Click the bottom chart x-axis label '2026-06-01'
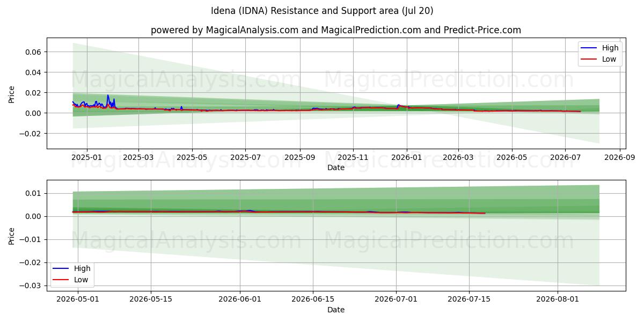Viewport: 644px width, 322px height. point(240,299)
